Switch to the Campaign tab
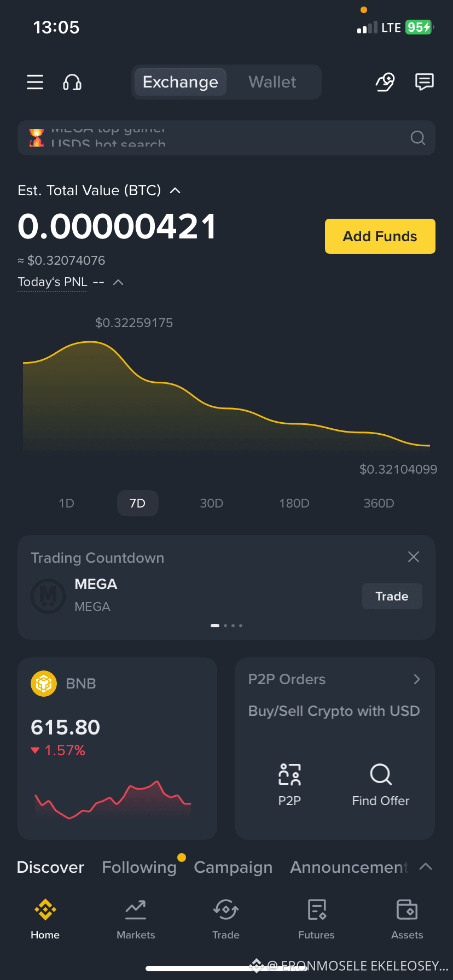Image resolution: width=453 pixels, height=980 pixels. click(x=233, y=867)
